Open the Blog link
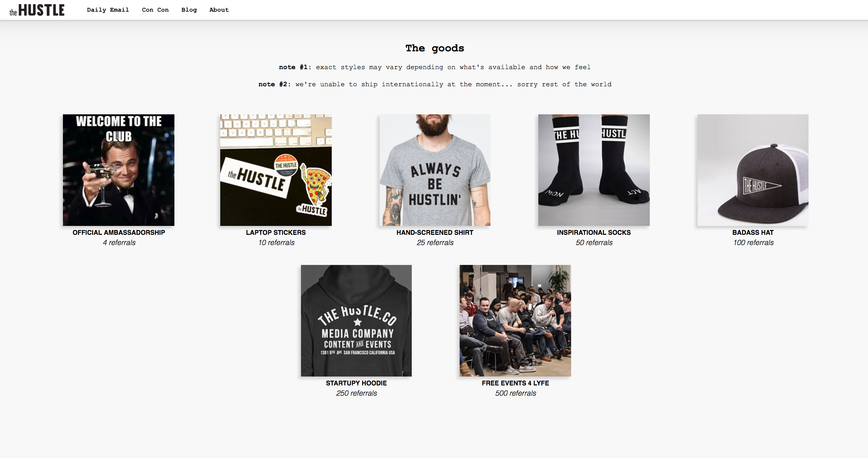 click(x=189, y=10)
